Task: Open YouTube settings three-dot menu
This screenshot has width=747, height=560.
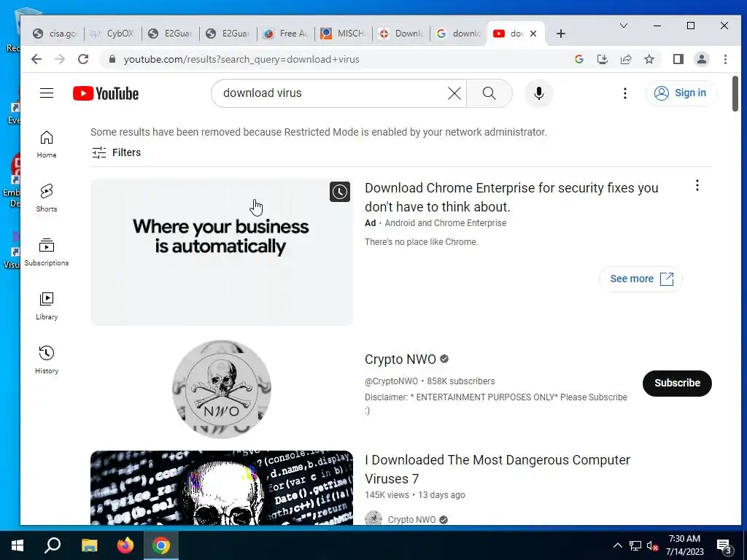Action: pos(625,93)
